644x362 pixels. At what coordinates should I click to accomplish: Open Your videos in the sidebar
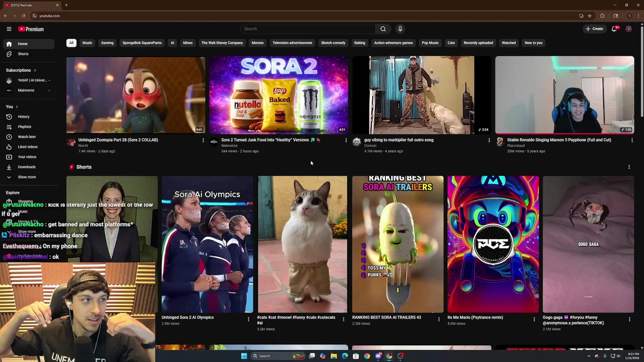click(x=28, y=157)
